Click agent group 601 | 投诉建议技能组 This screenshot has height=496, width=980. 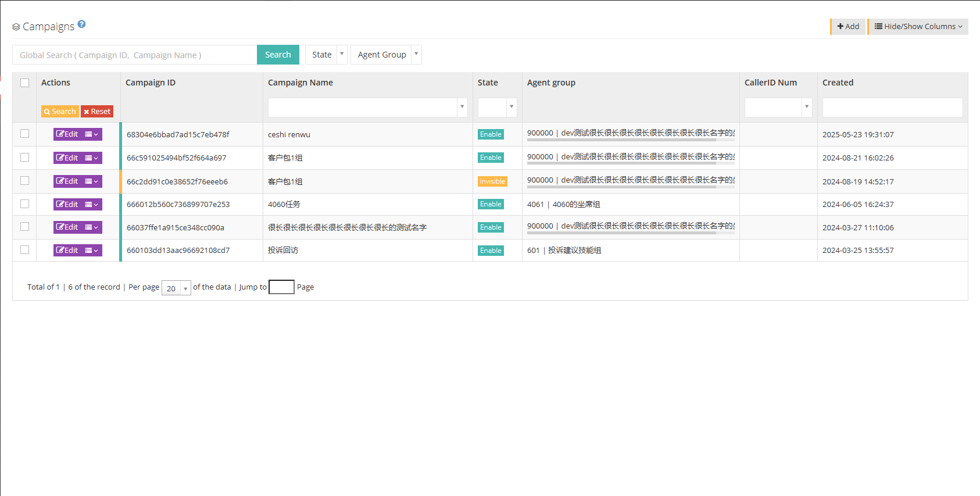(x=564, y=250)
